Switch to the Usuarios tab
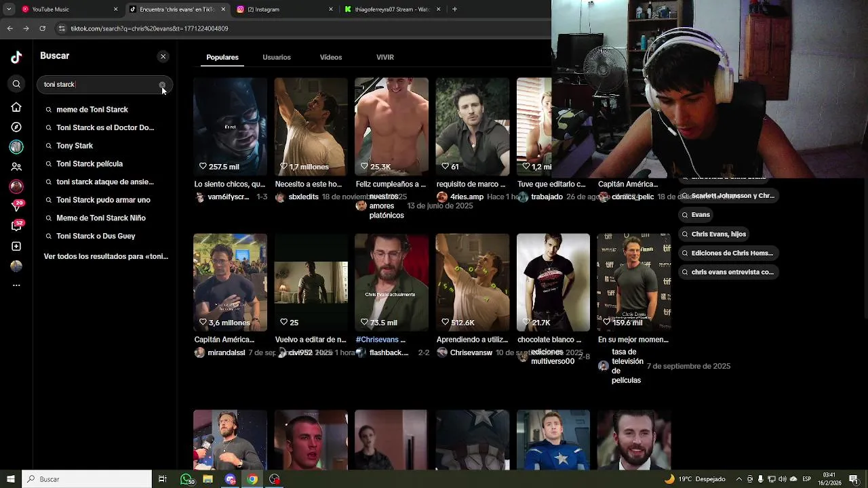Image resolution: width=868 pixels, height=488 pixels. 277,58
